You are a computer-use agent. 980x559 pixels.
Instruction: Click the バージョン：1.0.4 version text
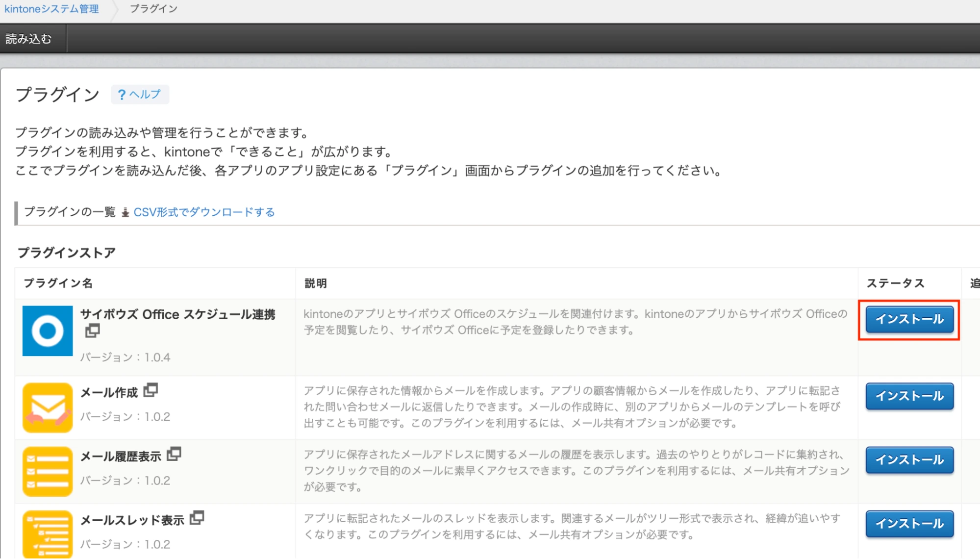[x=126, y=357]
